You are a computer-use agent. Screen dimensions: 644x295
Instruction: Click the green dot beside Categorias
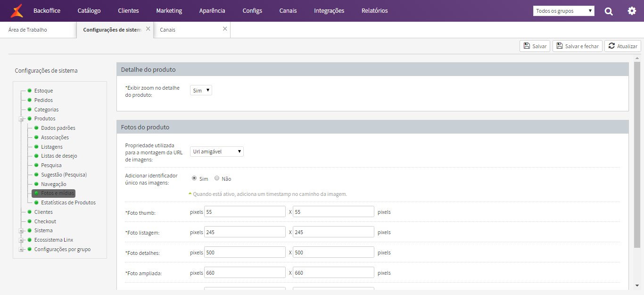(30, 109)
